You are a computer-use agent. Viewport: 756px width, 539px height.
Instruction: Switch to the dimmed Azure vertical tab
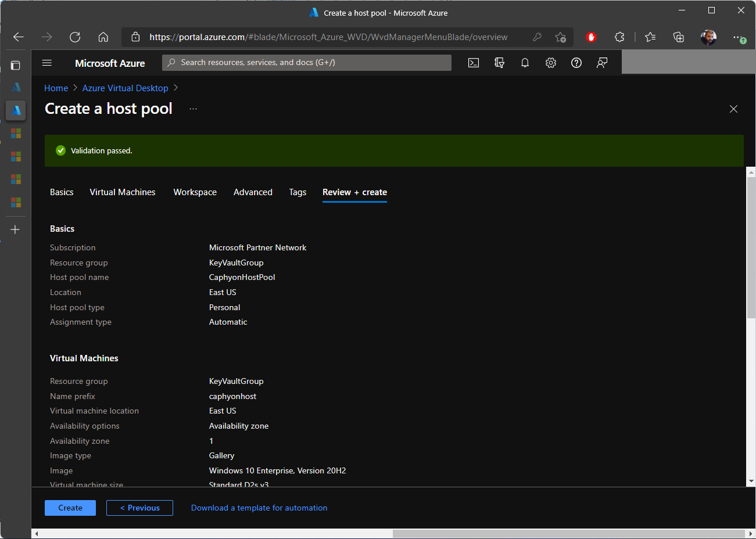tap(16, 87)
